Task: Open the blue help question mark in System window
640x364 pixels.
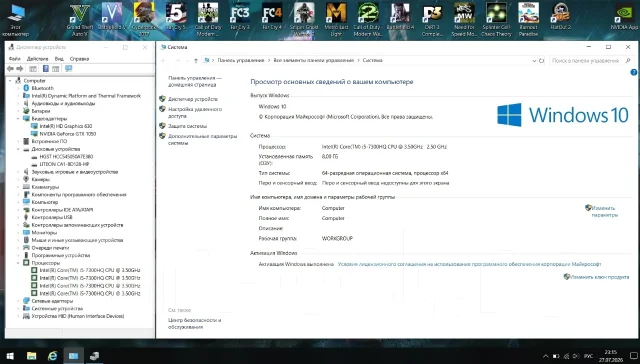Action: coord(633,72)
